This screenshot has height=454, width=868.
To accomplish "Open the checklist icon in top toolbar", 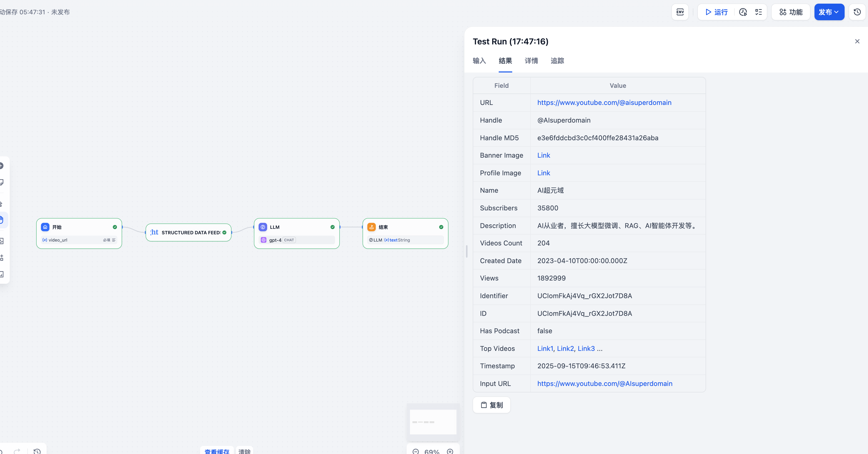I will click(x=759, y=12).
